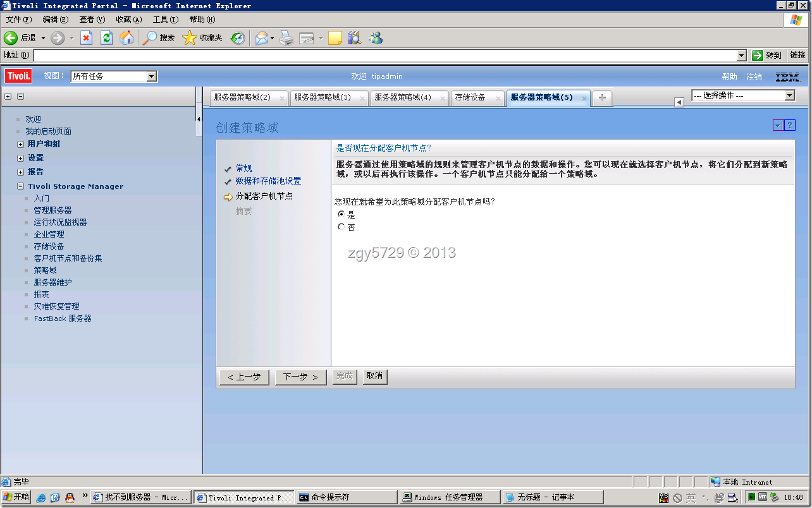Switch to 服务器策略域(3) tab
The height and width of the screenshot is (508, 812).
tap(323, 97)
